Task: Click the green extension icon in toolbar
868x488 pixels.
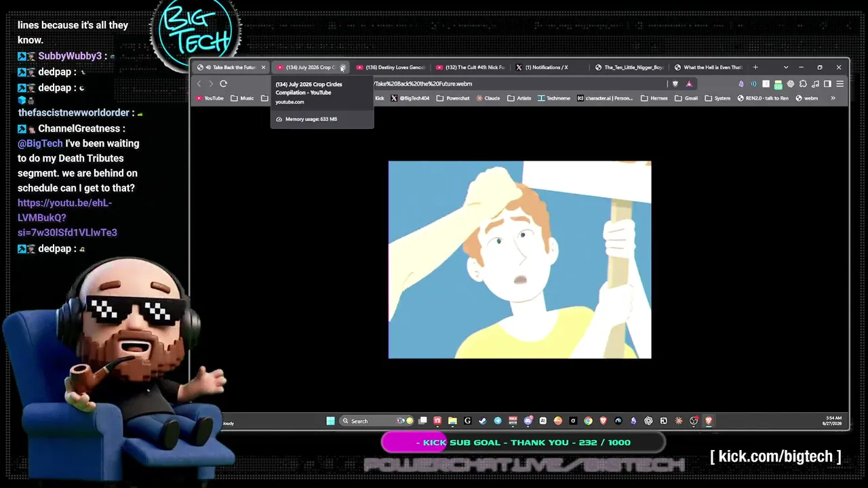Action: coord(778,84)
